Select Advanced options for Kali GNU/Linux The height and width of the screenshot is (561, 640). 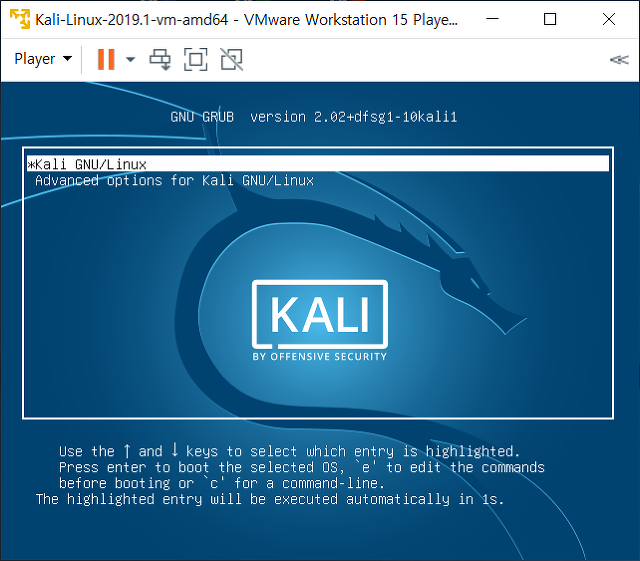(x=174, y=180)
